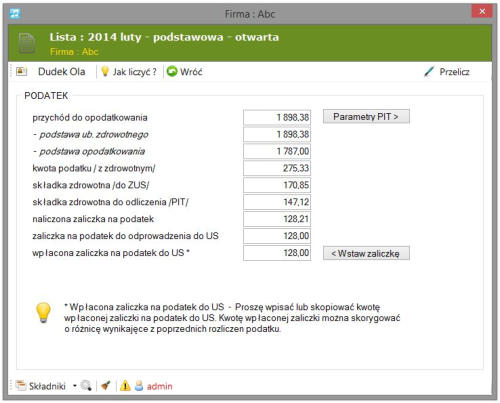Open the magnifier search icon in bottom toolbar
This screenshot has height=403, width=500.
(86, 386)
